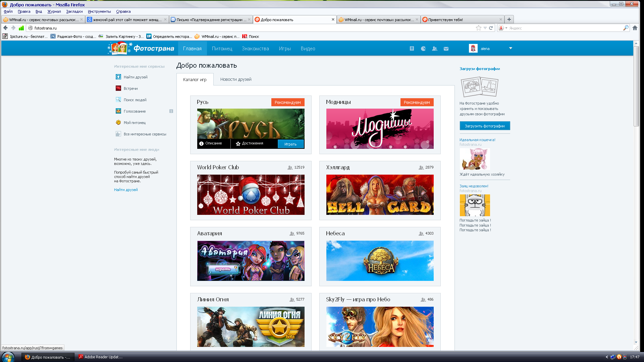Screen dimensions: 644x362
Task: Open the URL history dropdown arrow
Action: coord(485,28)
